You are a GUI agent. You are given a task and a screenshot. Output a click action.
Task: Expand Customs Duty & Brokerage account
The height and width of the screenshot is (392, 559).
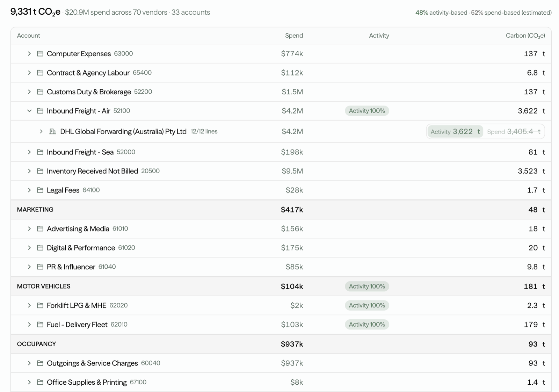[x=29, y=92]
